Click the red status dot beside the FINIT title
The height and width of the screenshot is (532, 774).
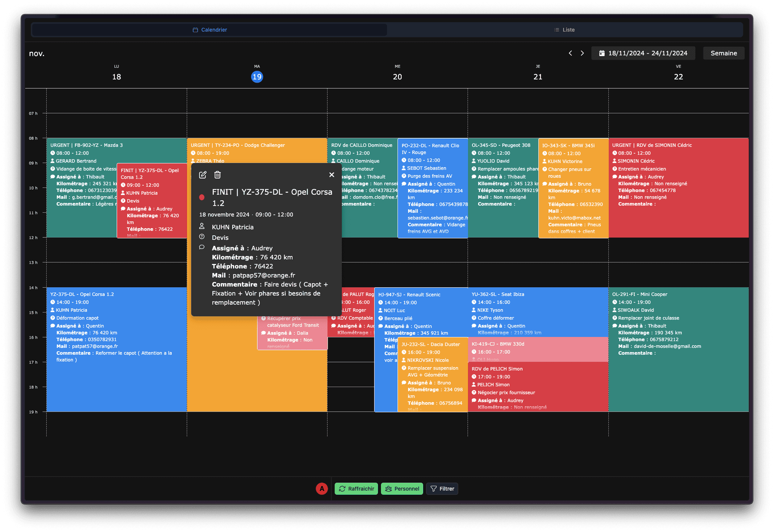202,197
